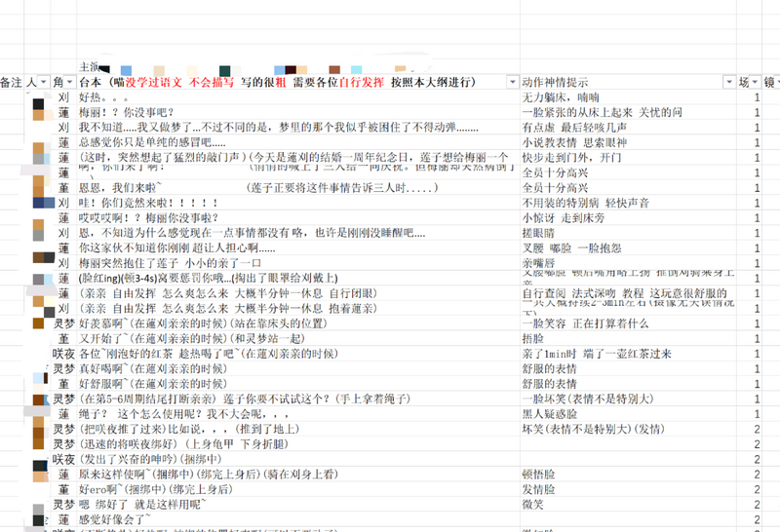Select the cue cell 顿悟脸

pyautogui.click(x=628, y=475)
